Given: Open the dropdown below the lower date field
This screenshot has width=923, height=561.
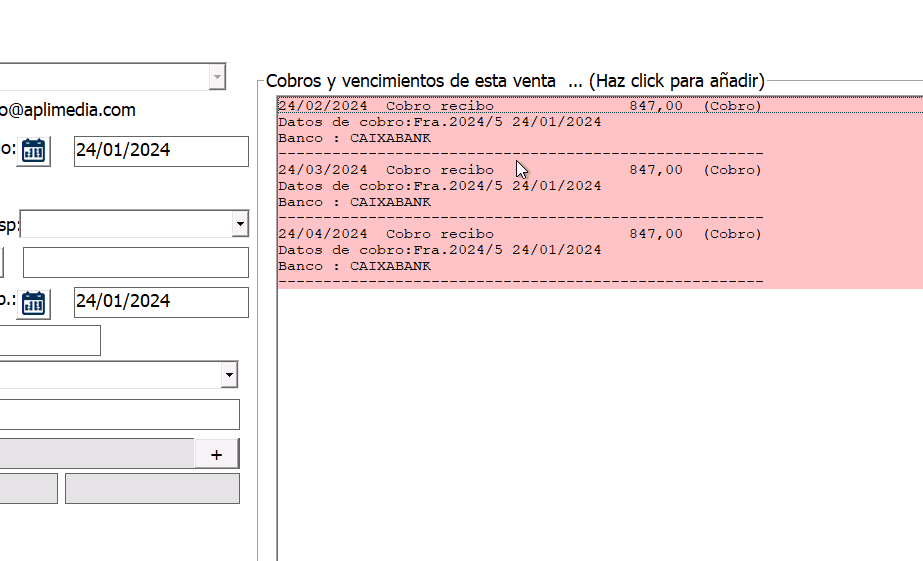Looking at the screenshot, I should [229, 375].
